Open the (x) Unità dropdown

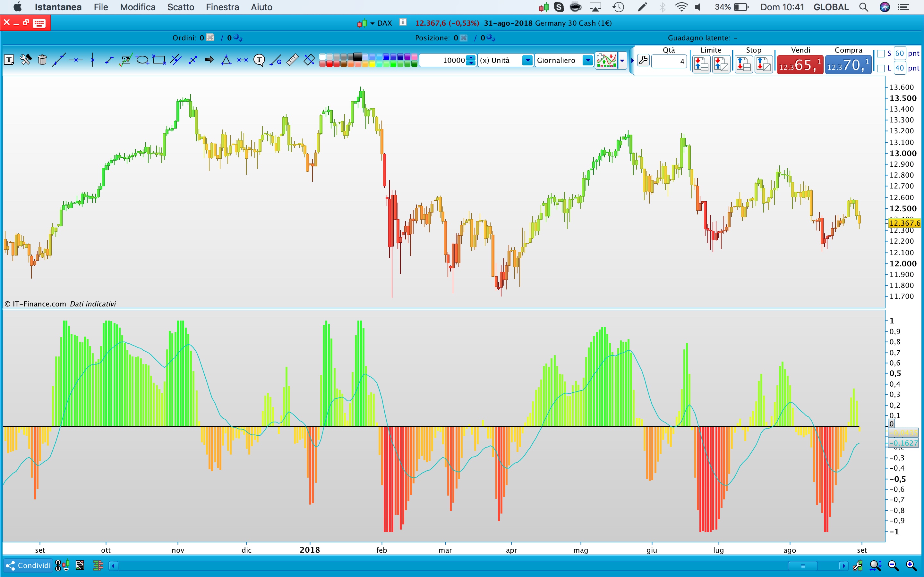pyautogui.click(x=527, y=60)
